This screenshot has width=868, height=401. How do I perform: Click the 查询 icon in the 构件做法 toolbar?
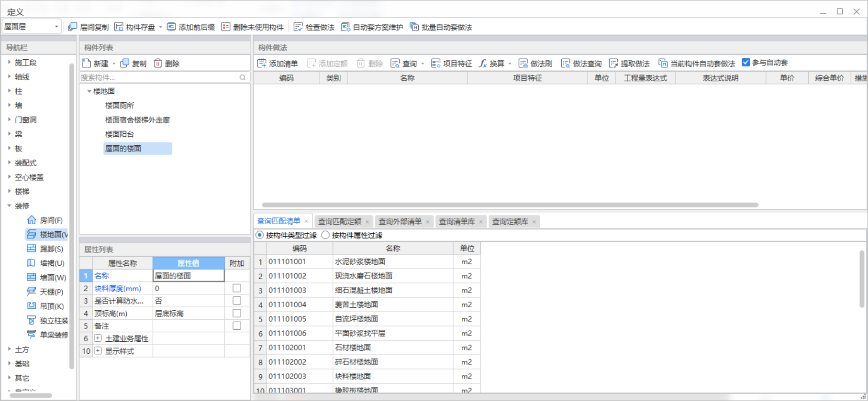tap(395, 63)
